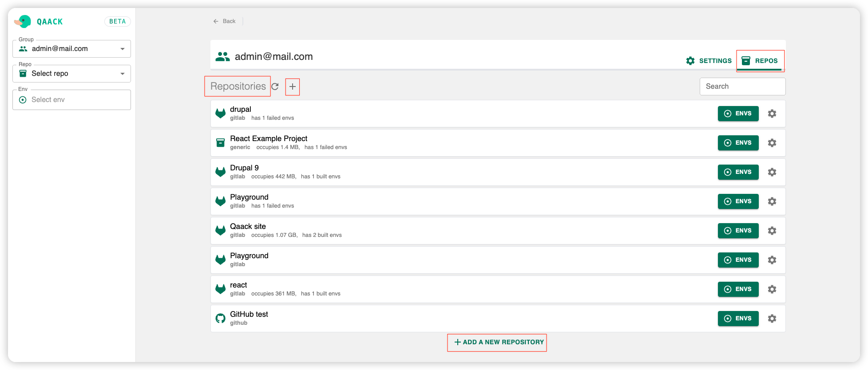This screenshot has width=868, height=370.
Task: Click the GitHub icon of GitHub test
Action: (x=220, y=319)
